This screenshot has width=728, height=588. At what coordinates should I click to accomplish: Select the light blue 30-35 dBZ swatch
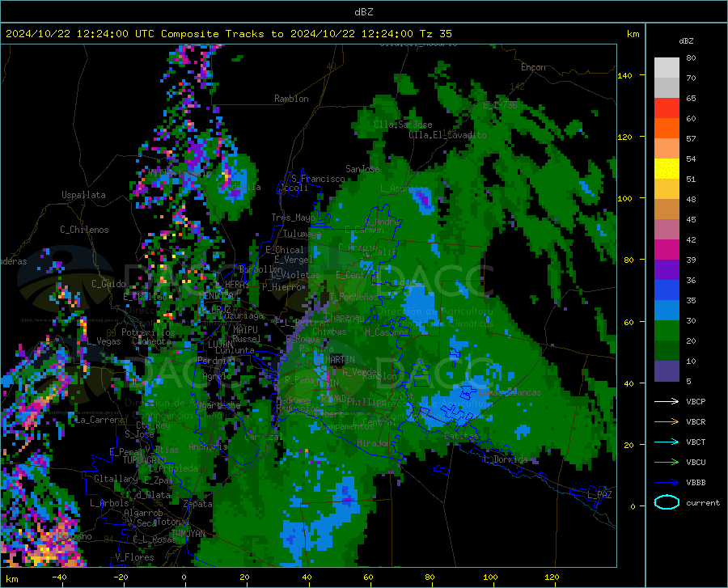[667, 311]
